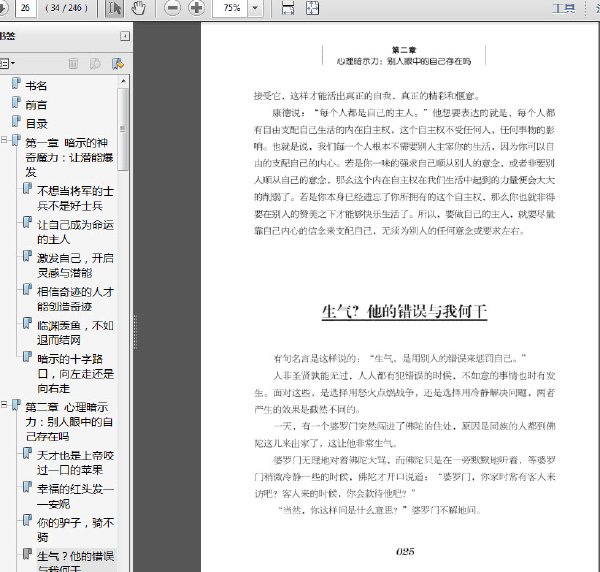The image size is (600, 572).
Task: Open the 目录 bookmark
Action: coord(36,124)
